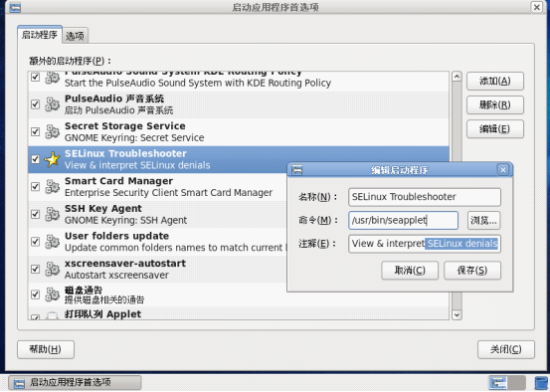Screen dimensions: 550x392
Task: Close the 编辑启动程序 dialog with X
Action: 503,170
